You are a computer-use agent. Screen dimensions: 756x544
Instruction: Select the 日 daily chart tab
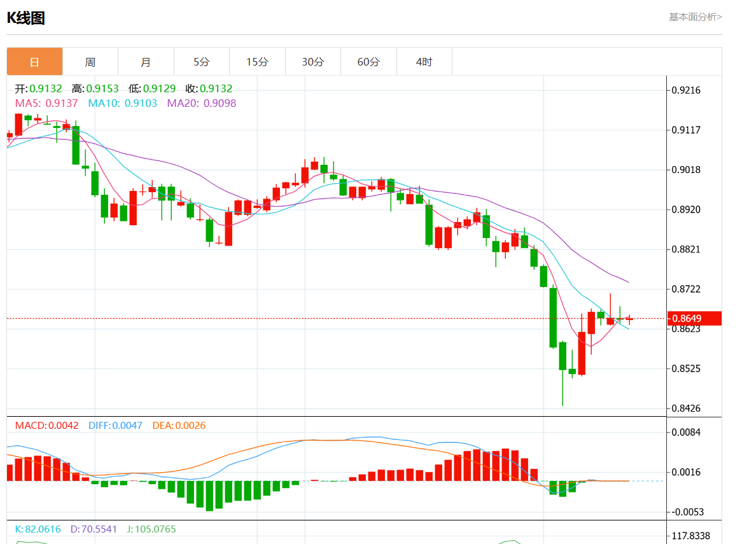[x=35, y=62]
